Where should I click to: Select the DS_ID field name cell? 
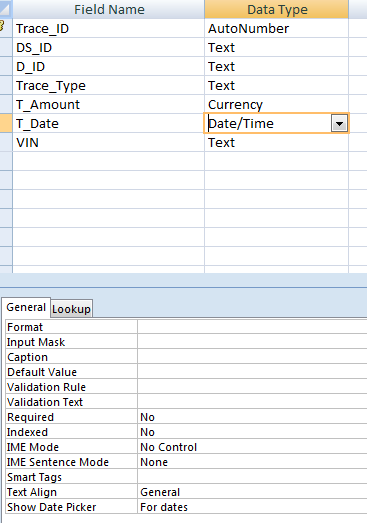pyautogui.click(x=109, y=47)
